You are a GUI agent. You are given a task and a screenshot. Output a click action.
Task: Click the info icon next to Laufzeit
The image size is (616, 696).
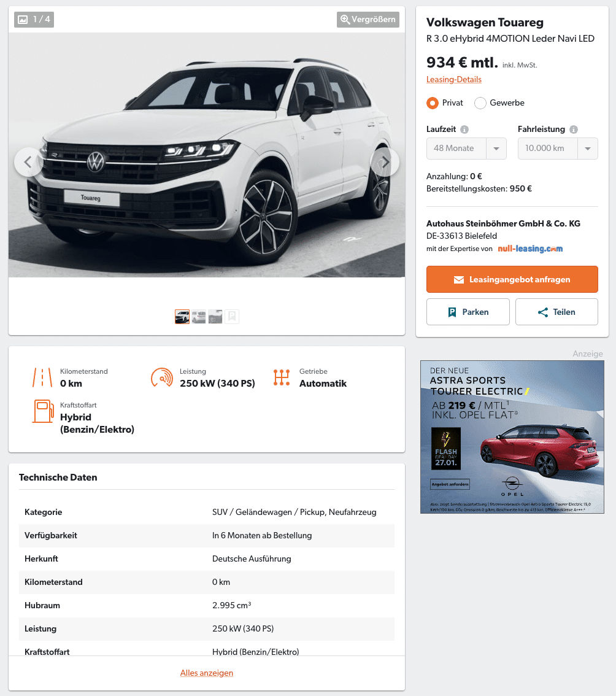[464, 130]
